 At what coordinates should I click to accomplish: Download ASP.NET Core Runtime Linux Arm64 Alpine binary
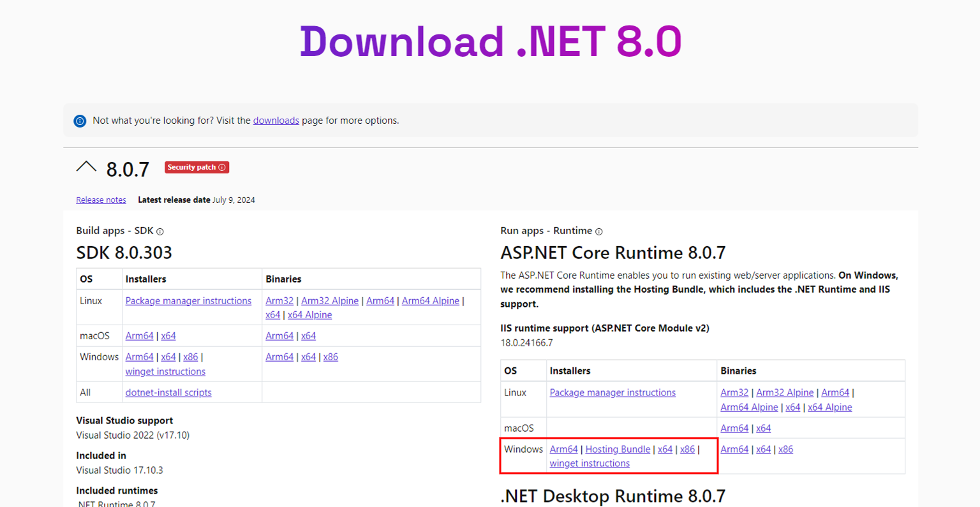(749, 408)
